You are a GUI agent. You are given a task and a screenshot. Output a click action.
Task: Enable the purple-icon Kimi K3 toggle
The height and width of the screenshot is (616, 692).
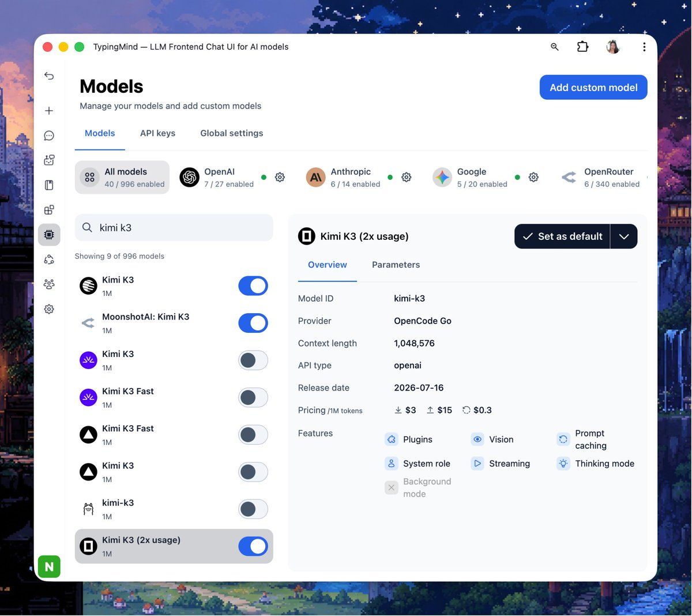tap(253, 360)
